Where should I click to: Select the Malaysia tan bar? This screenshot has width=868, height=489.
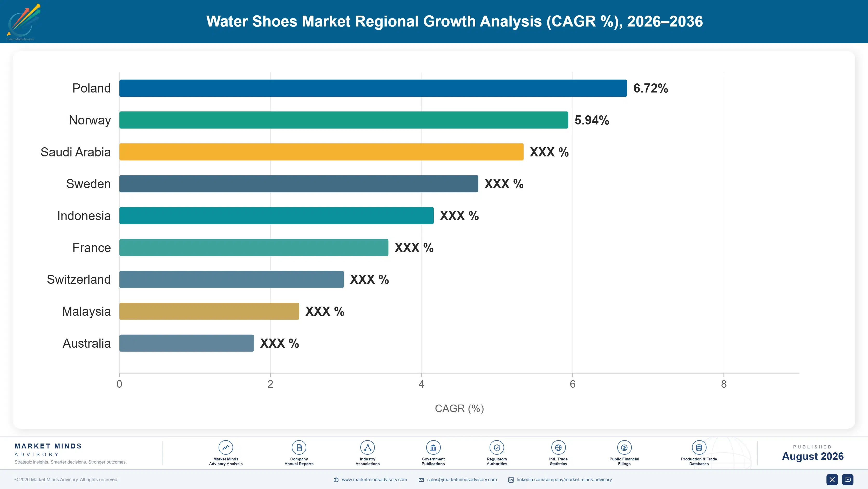click(209, 311)
